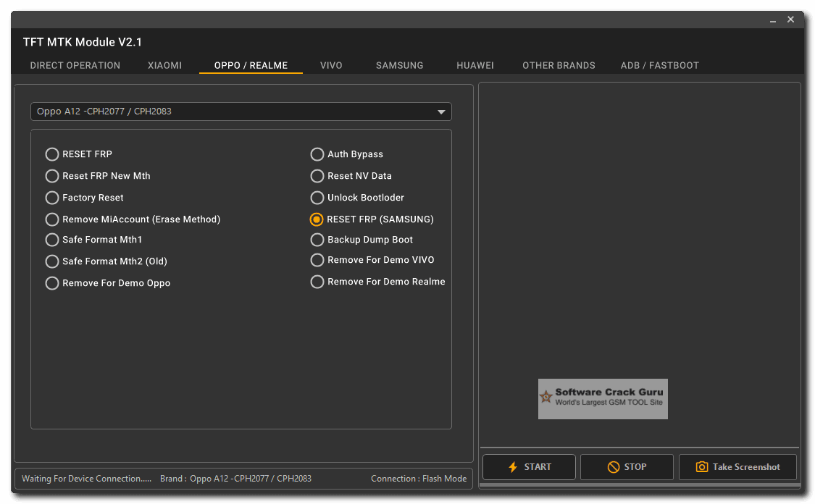Click the Take Screenshot button
Screen dimensions: 815x504
click(737, 467)
